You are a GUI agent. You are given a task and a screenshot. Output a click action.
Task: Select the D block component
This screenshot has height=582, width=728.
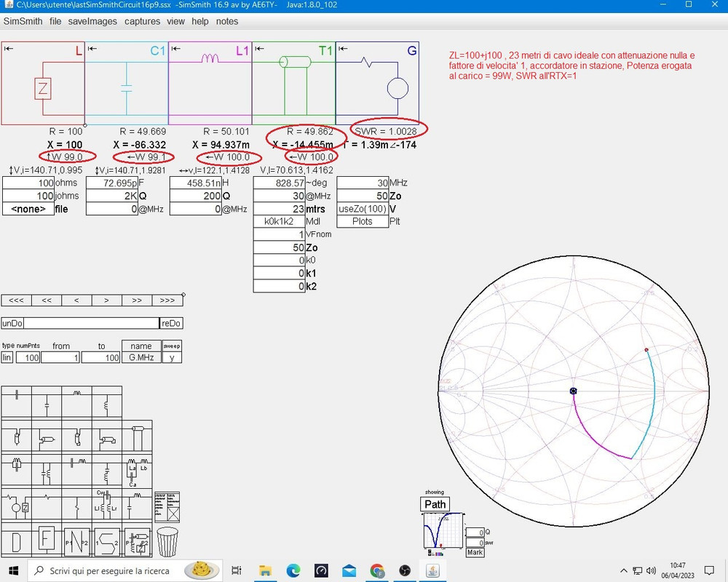pos(17,541)
